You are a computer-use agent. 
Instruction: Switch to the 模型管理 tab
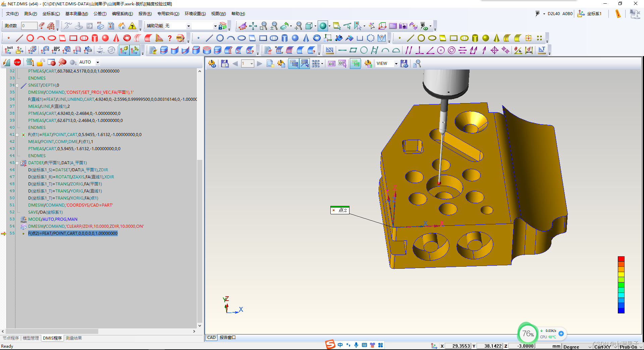pyautogui.click(x=31, y=338)
